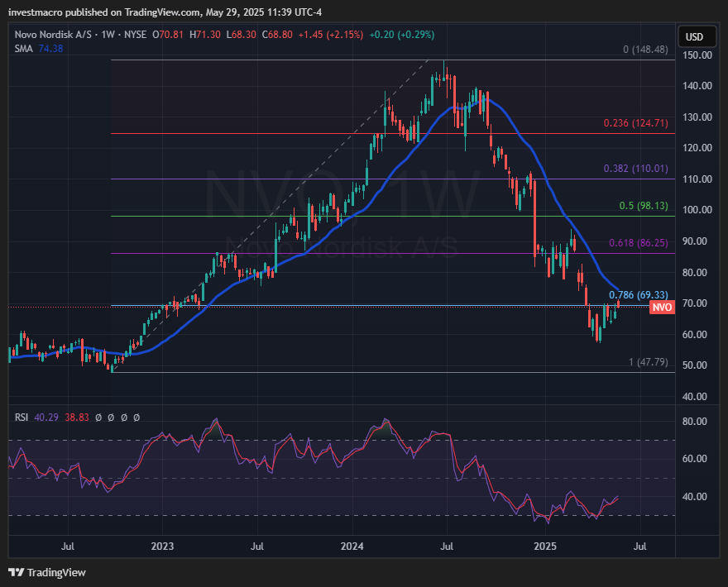The height and width of the screenshot is (587, 728).
Task: Click the 150.00 price axis label
Action: pos(697,55)
